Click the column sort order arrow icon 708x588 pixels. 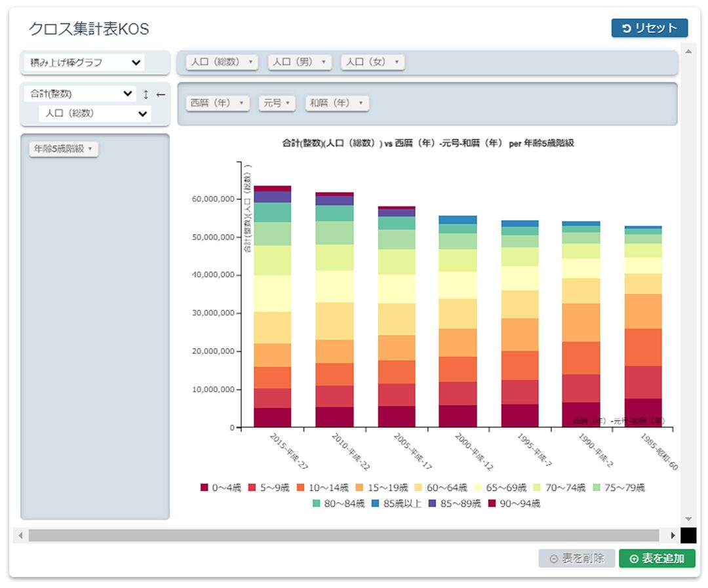click(161, 94)
